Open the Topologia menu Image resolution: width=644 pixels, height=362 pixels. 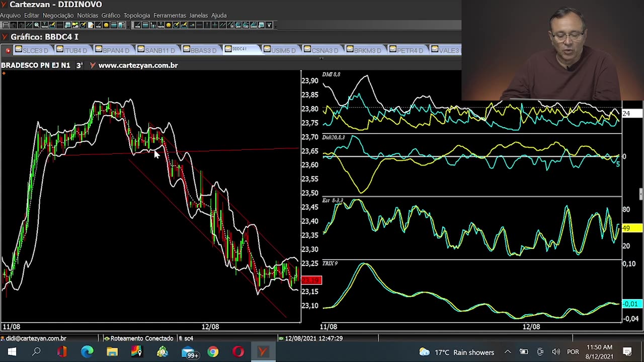point(137,15)
